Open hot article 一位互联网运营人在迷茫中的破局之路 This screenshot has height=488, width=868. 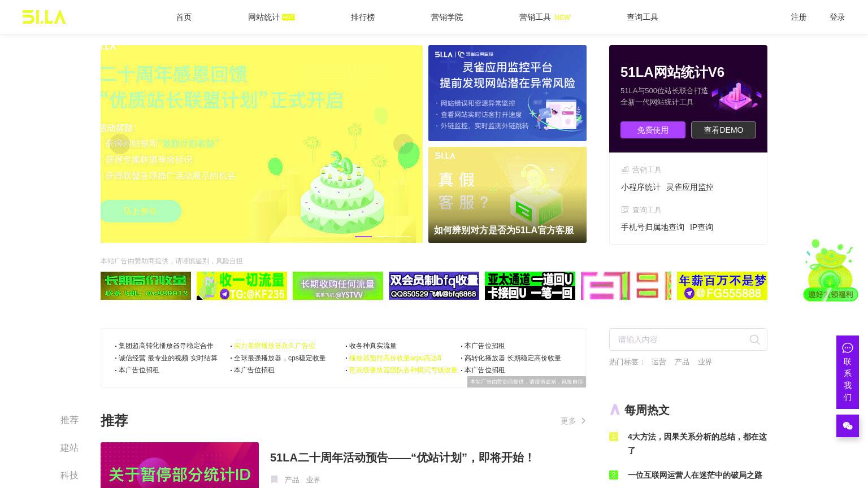point(695,475)
